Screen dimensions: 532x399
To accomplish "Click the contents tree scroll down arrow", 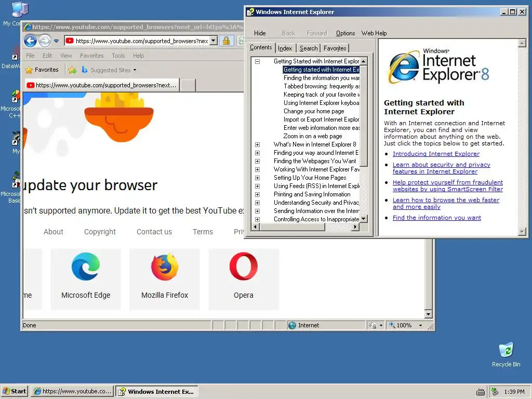I will click(x=363, y=219).
